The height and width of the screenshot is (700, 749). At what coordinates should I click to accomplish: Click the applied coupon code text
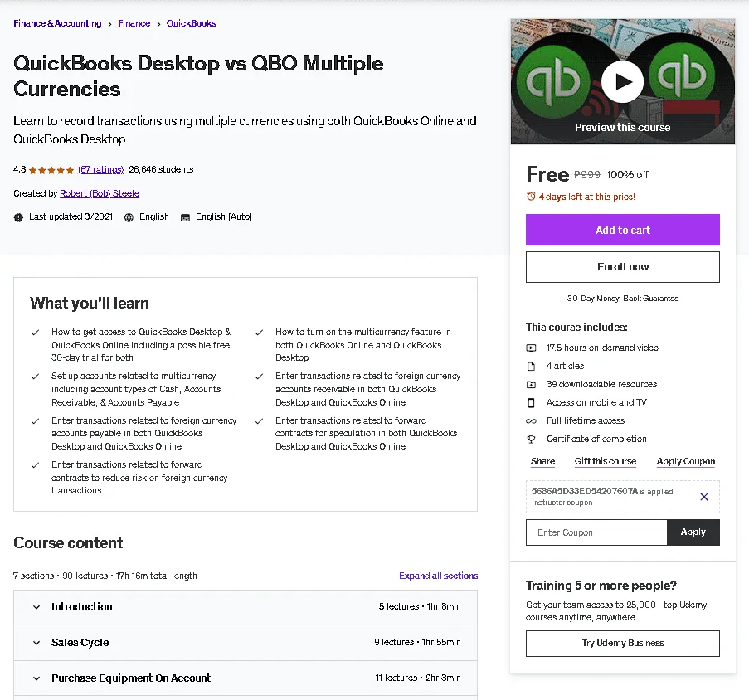(584, 491)
